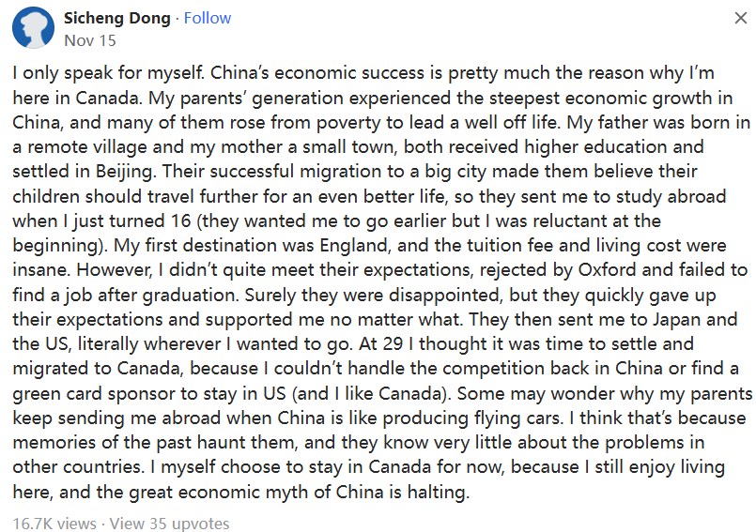Screen dimensions: 756x532
Task: Close the answer with the X button
Action: pyautogui.click(x=740, y=19)
